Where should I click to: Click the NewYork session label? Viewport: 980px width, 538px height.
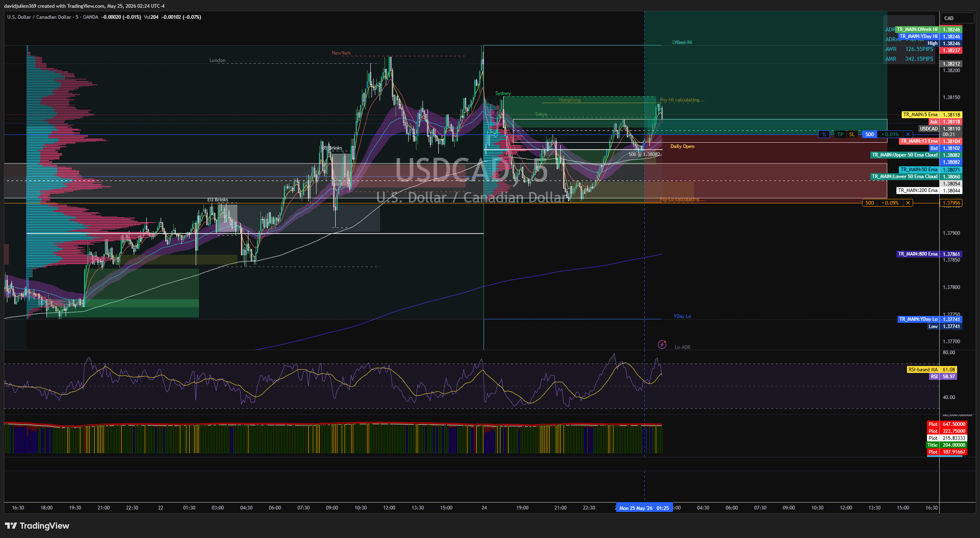(341, 53)
